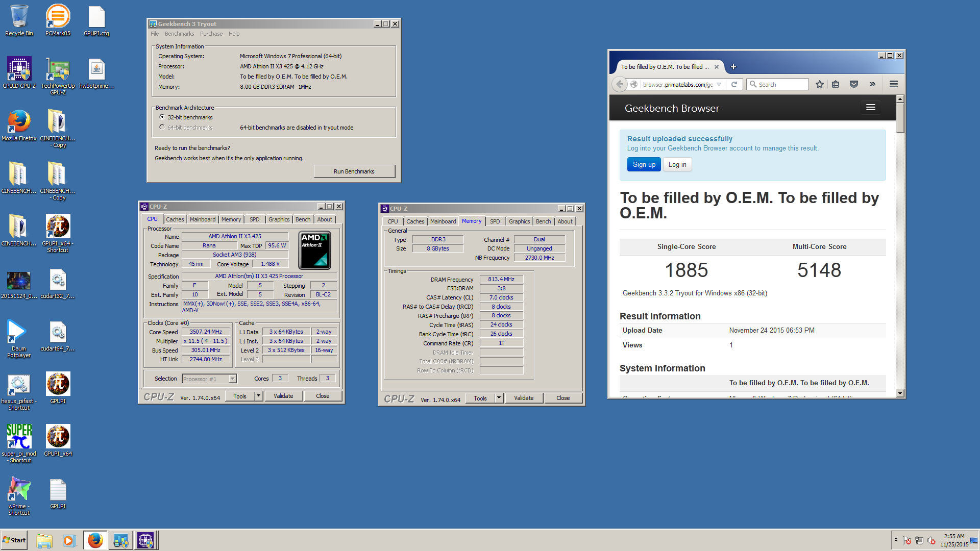Open the TechPowerUp GPU-Z desktop icon
980x551 pixels.
[x=58, y=76]
